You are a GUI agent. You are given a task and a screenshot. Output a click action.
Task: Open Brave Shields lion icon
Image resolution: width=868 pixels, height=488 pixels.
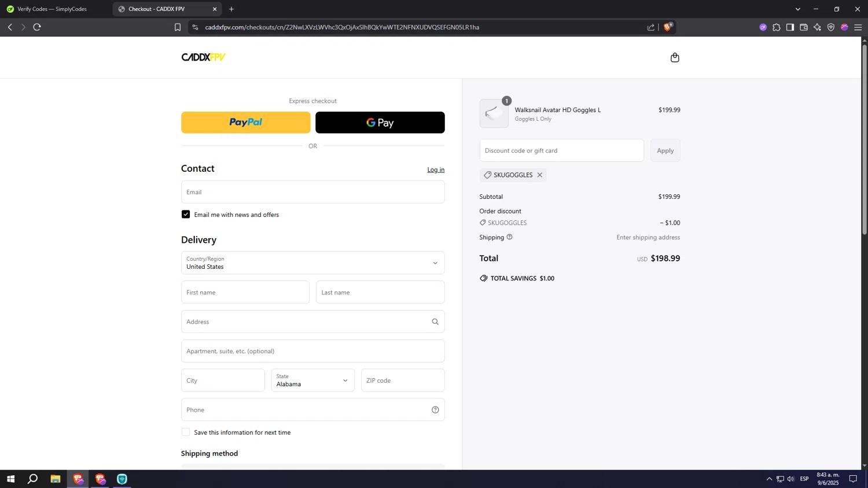click(668, 27)
